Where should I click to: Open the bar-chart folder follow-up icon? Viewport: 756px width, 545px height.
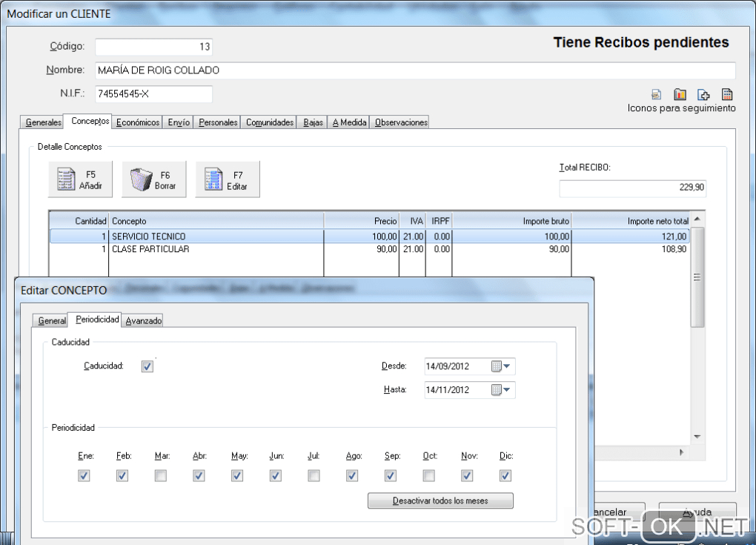[x=680, y=94]
